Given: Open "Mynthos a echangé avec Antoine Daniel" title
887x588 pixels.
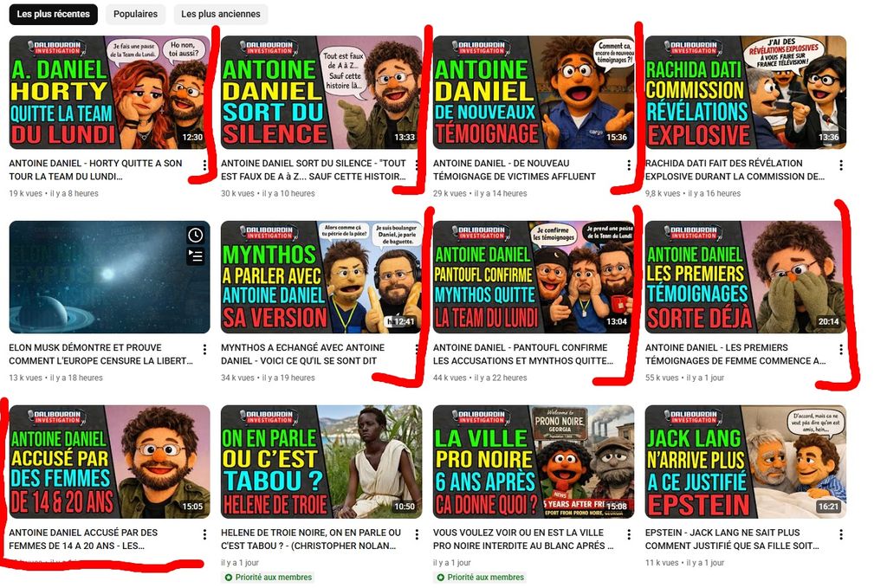Looking at the screenshot, I should click(303, 354).
